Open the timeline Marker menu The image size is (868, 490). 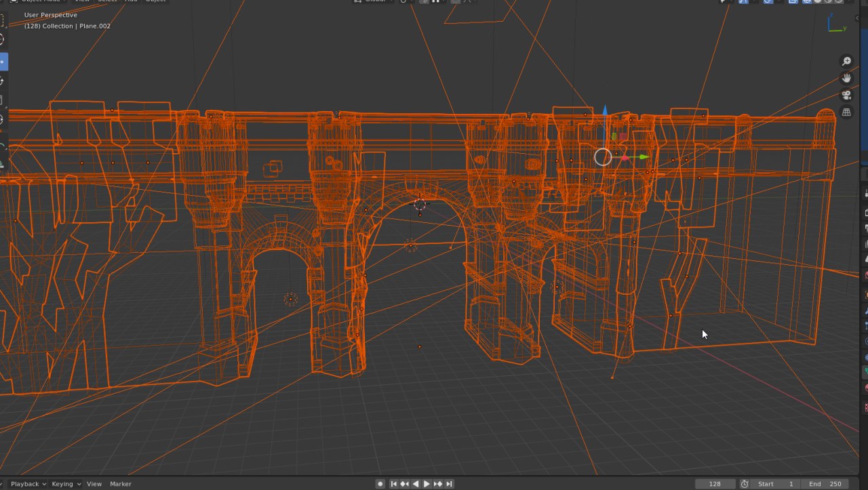[x=121, y=484]
